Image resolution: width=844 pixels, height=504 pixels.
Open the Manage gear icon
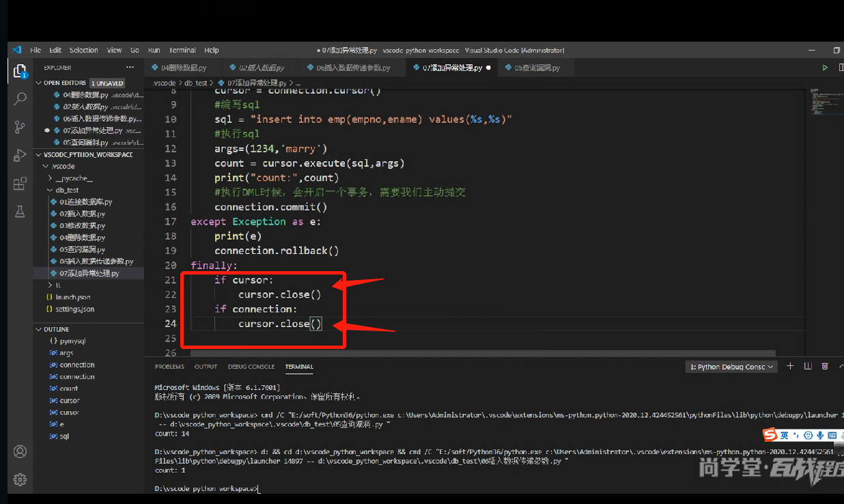coord(20,479)
